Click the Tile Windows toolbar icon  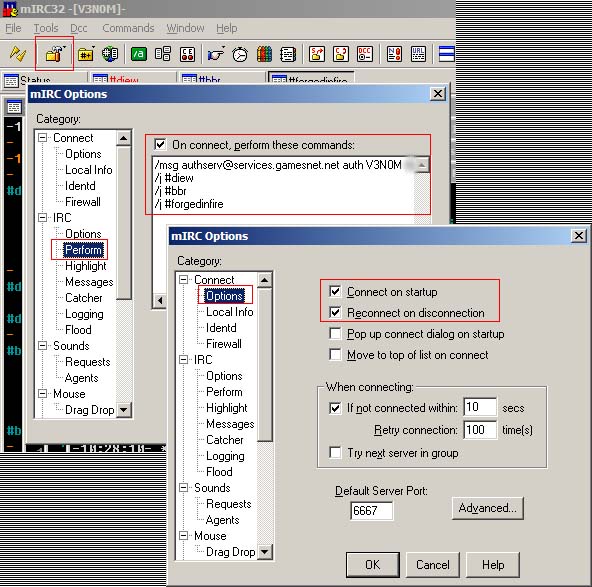pos(447,54)
